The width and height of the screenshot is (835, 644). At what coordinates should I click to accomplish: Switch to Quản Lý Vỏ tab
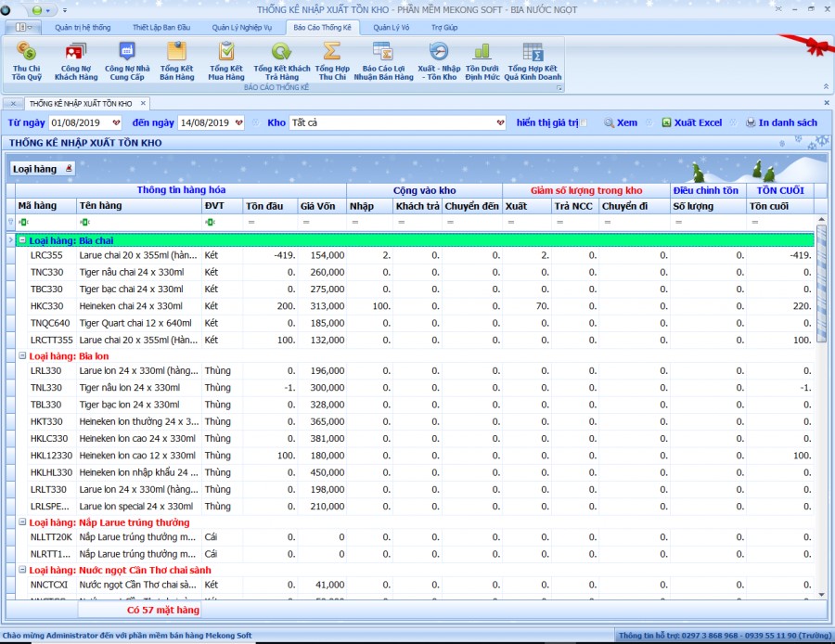pyautogui.click(x=392, y=27)
